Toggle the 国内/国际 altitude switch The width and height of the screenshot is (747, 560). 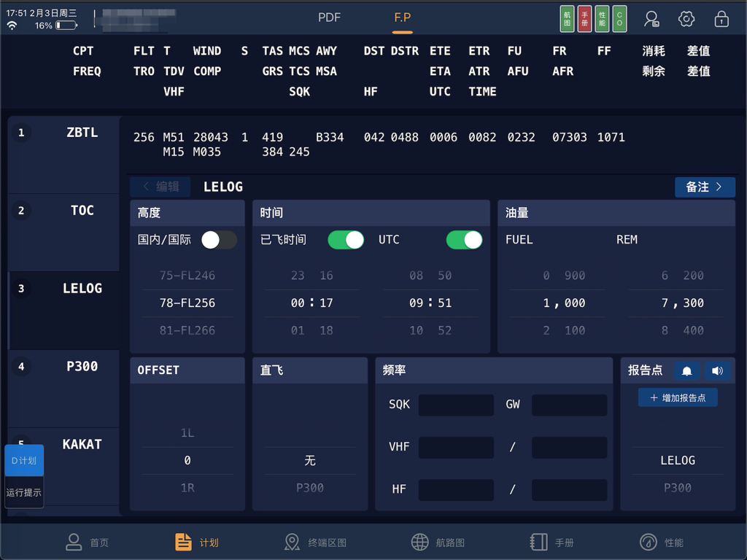[x=217, y=239]
